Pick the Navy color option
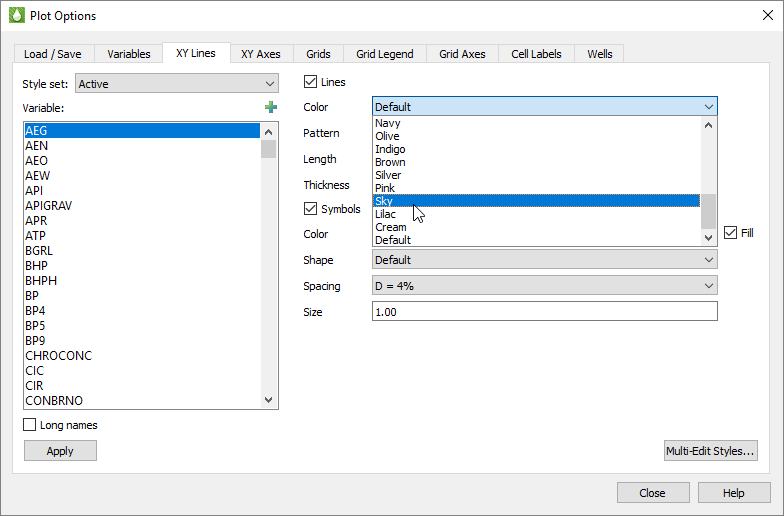The image size is (784, 516). (388, 123)
